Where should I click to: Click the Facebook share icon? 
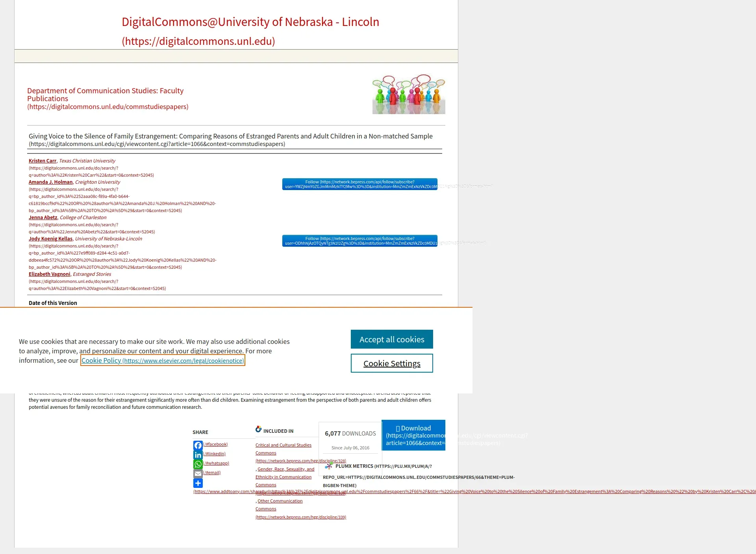coord(198,445)
